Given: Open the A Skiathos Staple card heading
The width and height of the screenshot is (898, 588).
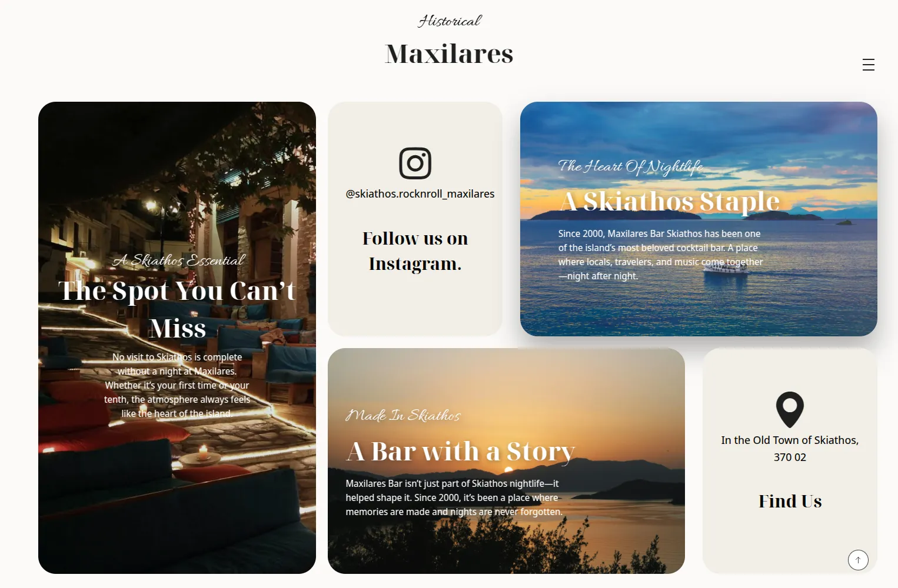Looking at the screenshot, I should (670, 201).
